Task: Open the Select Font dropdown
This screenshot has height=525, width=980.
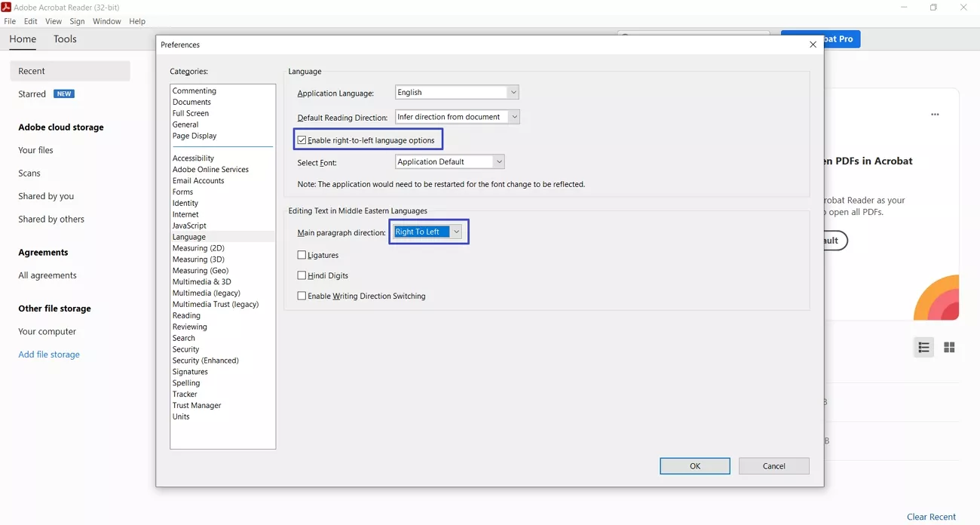Action: pyautogui.click(x=498, y=161)
